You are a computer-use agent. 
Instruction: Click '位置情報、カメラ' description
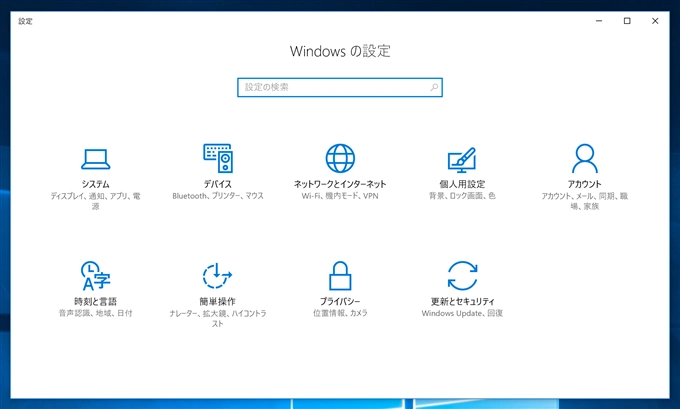tap(340, 313)
